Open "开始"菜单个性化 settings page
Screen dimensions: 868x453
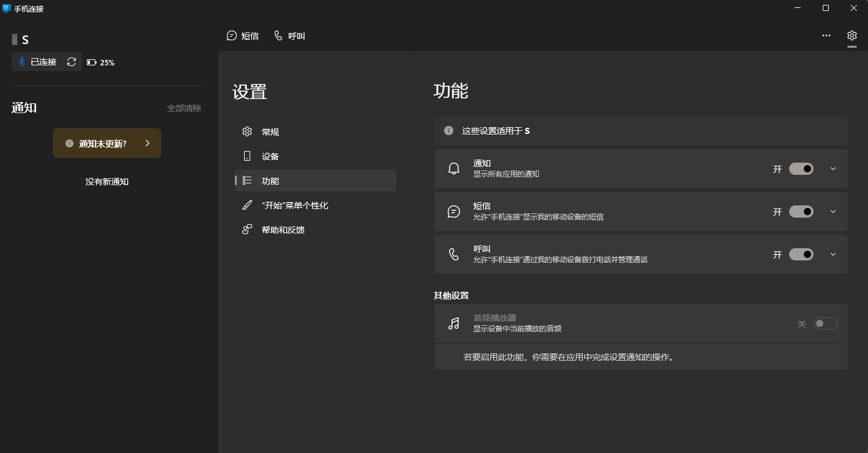click(x=316, y=205)
